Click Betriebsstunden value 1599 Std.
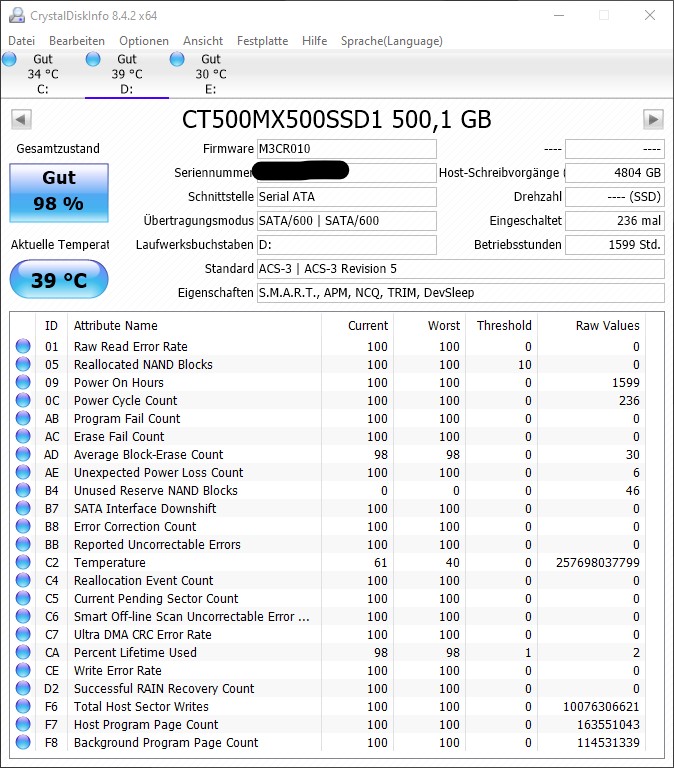Screen dimensions: 674x768 [615, 244]
